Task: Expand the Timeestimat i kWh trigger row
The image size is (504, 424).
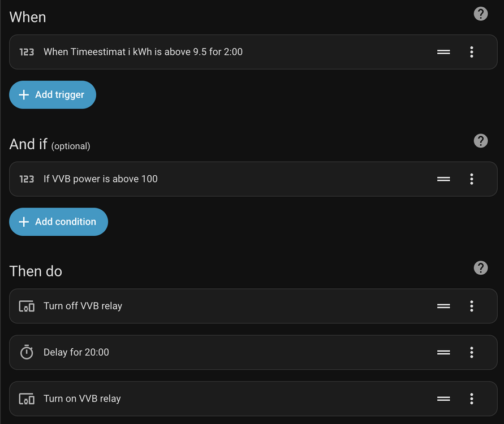Action: click(226, 52)
